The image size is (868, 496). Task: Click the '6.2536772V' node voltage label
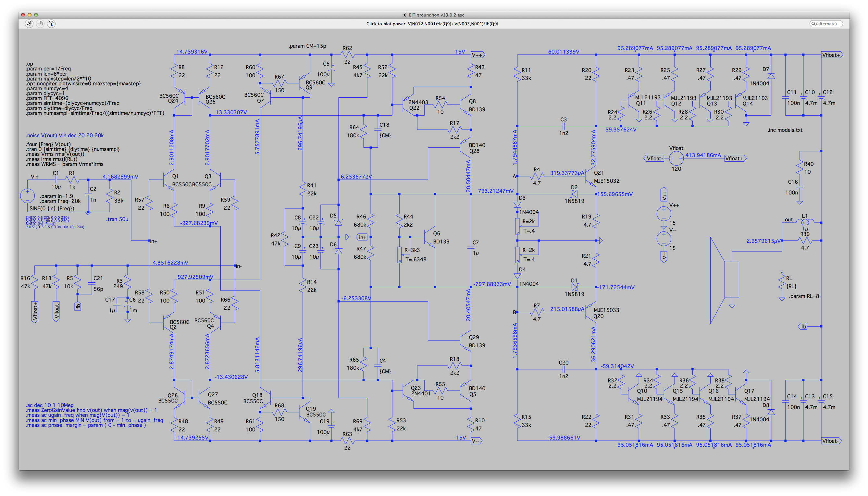(356, 177)
